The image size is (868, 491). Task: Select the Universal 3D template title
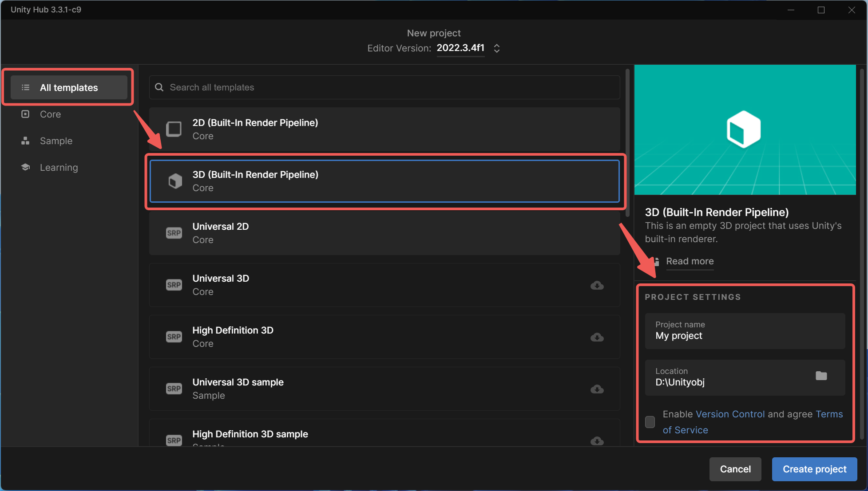coord(221,278)
